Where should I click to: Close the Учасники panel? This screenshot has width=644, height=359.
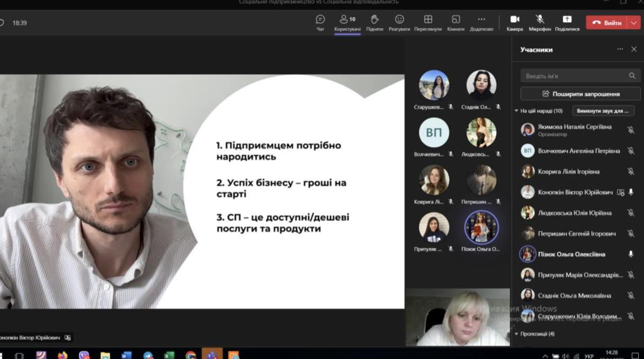[634, 49]
